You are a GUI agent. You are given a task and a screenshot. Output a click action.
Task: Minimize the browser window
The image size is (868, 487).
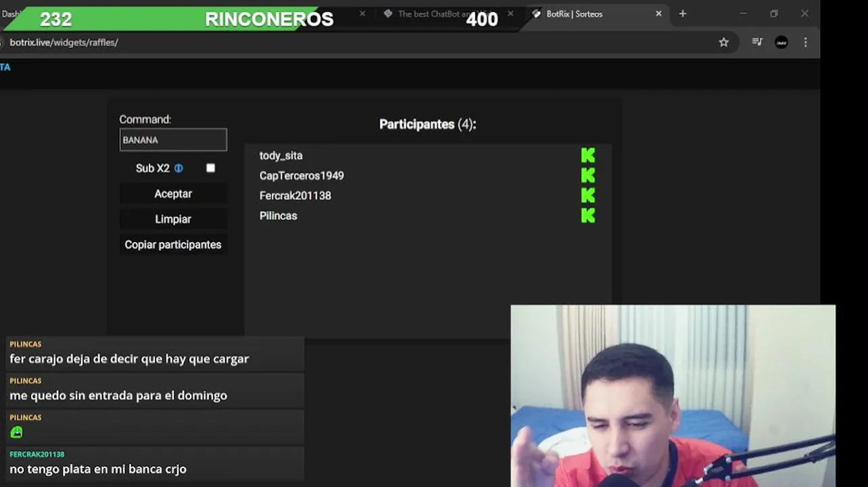click(743, 14)
